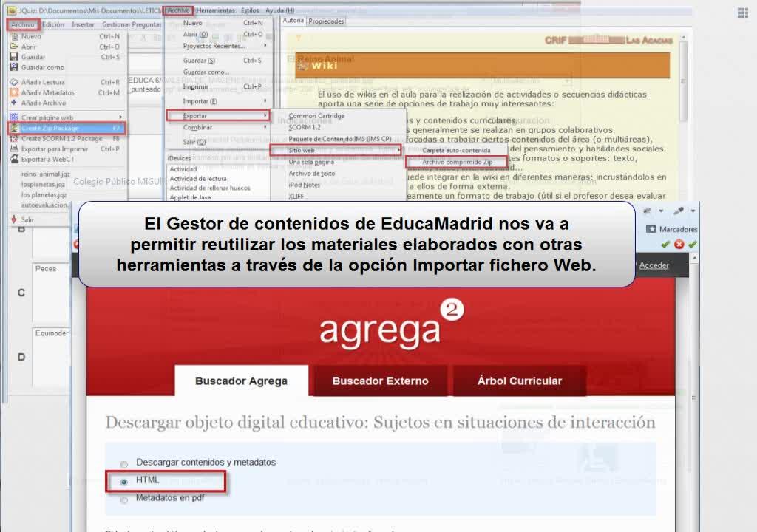The height and width of the screenshot is (532, 757).
Task: Expand the Exportar submenu arrow
Action: click(x=265, y=115)
